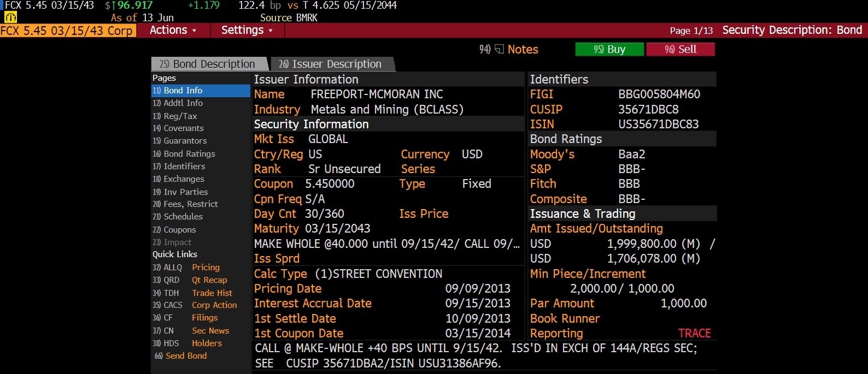Open QRD Qt Recap quick link
Screen dimensions: 868x374
[190, 280]
